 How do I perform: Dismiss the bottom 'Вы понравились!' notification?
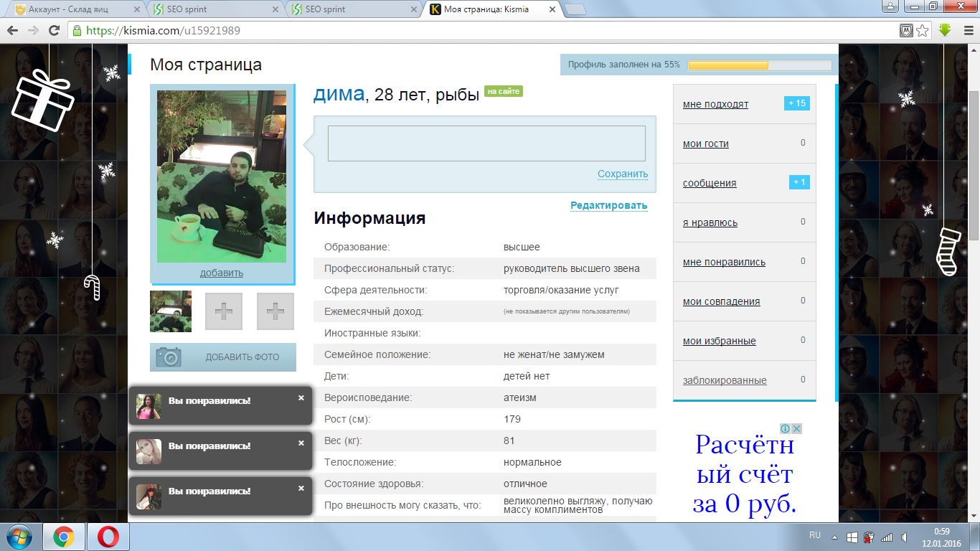click(x=301, y=488)
